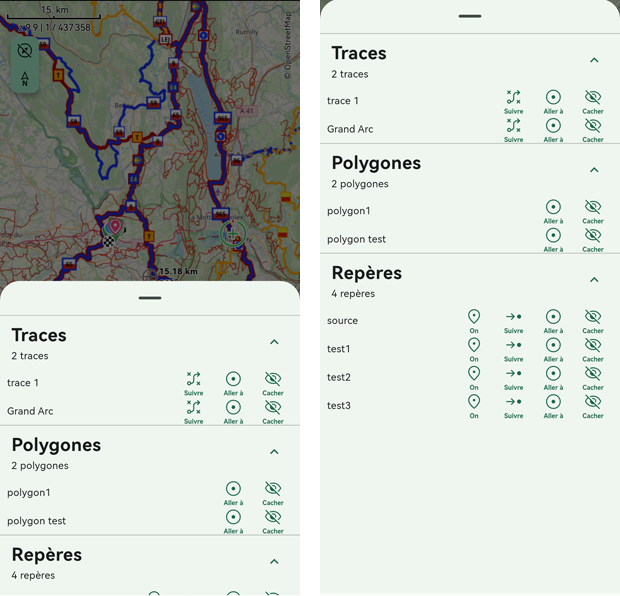Collapse Traces section in left panel

click(x=274, y=342)
